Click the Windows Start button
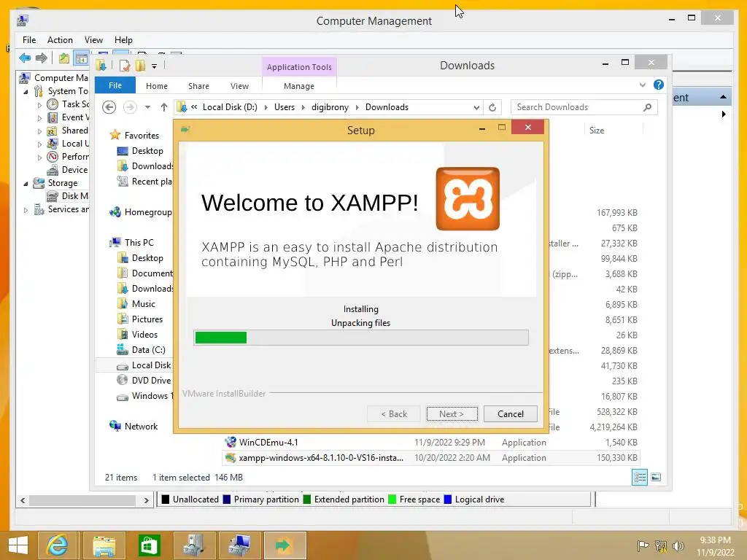The height and width of the screenshot is (560, 747). (x=18, y=545)
